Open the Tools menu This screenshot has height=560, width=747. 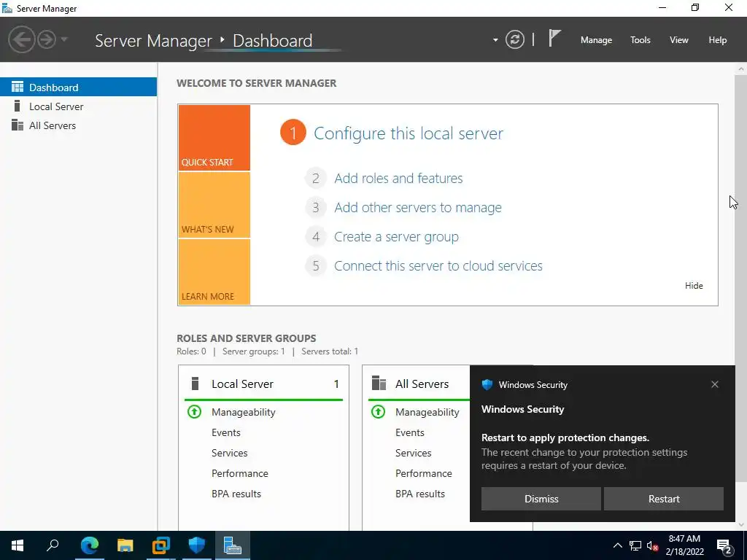pyautogui.click(x=640, y=40)
